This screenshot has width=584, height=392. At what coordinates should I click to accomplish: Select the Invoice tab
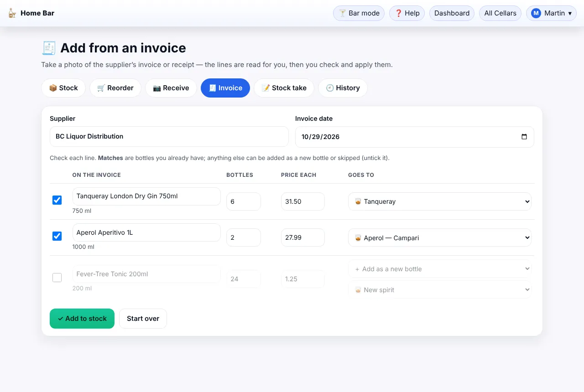225,88
